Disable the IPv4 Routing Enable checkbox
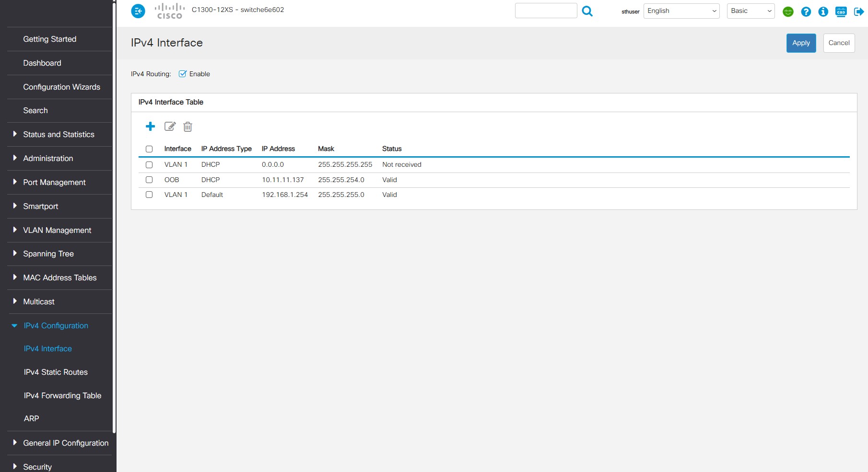 tap(183, 74)
